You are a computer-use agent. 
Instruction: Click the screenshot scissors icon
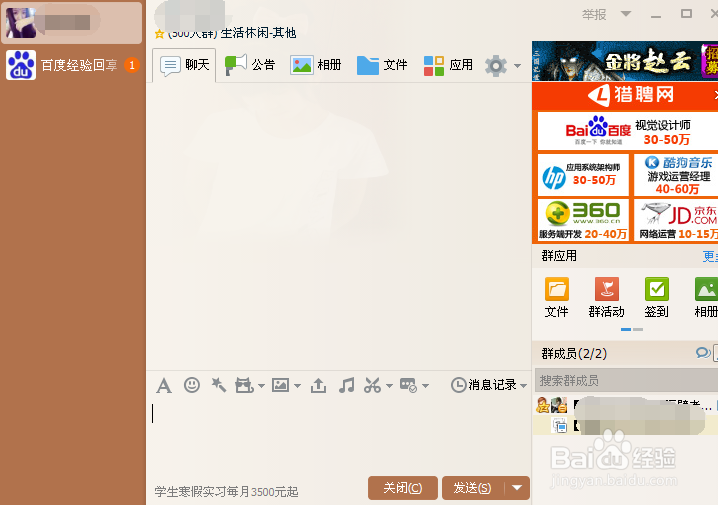[x=373, y=386]
